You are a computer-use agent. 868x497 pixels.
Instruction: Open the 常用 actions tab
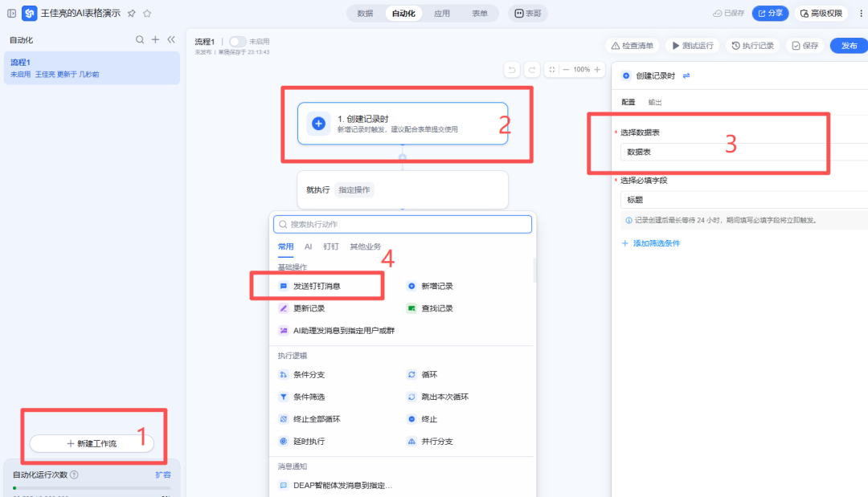(285, 246)
